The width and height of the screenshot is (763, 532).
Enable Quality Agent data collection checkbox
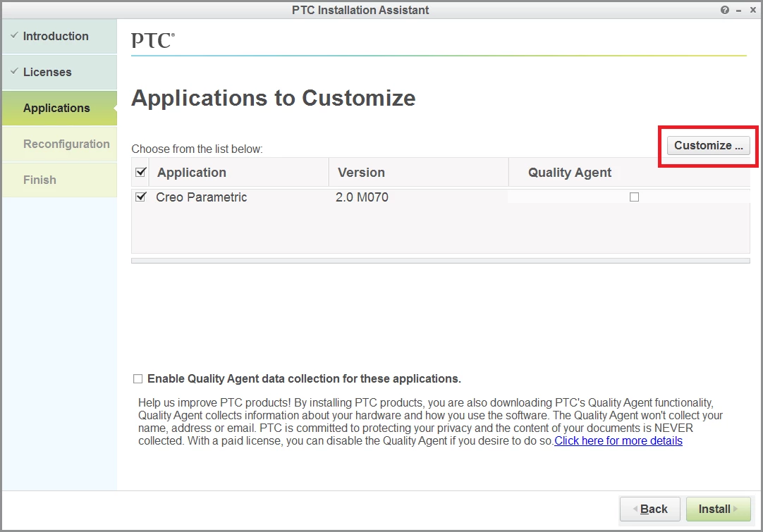coord(138,379)
